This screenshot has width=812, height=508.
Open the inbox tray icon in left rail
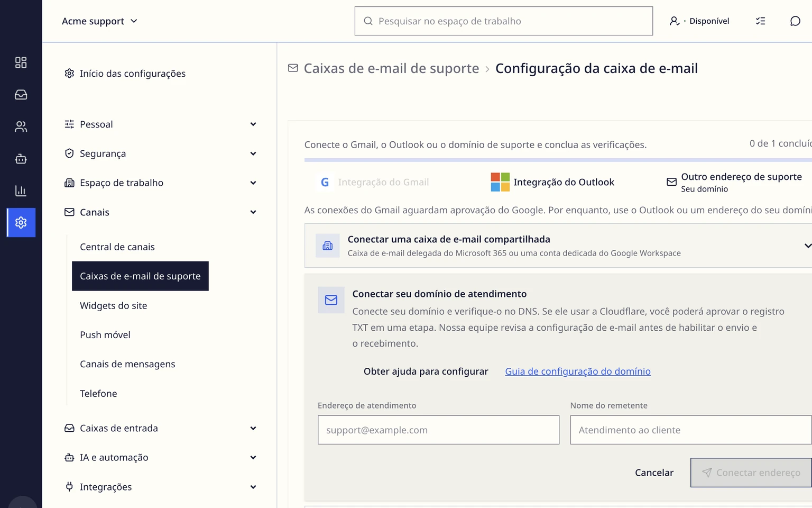point(21,95)
